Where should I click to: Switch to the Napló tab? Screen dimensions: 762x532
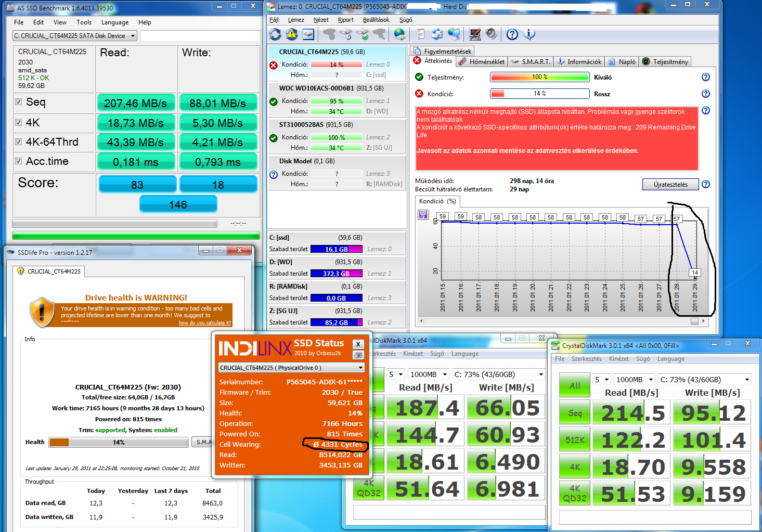622,61
